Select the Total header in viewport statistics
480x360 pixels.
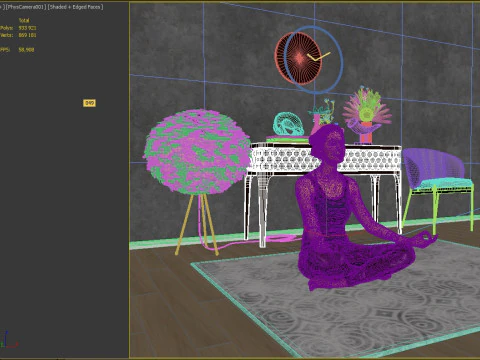(24, 20)
